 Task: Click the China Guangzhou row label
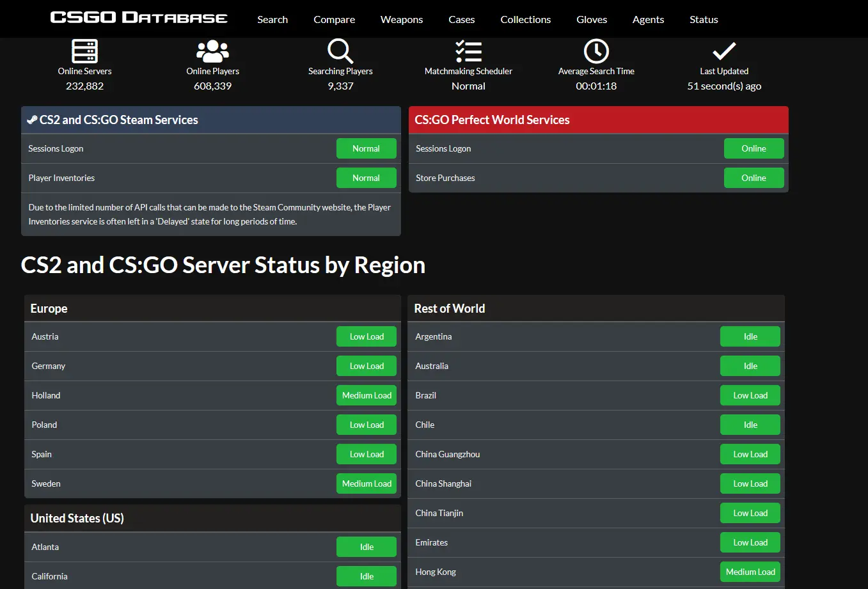click(448, 454)
